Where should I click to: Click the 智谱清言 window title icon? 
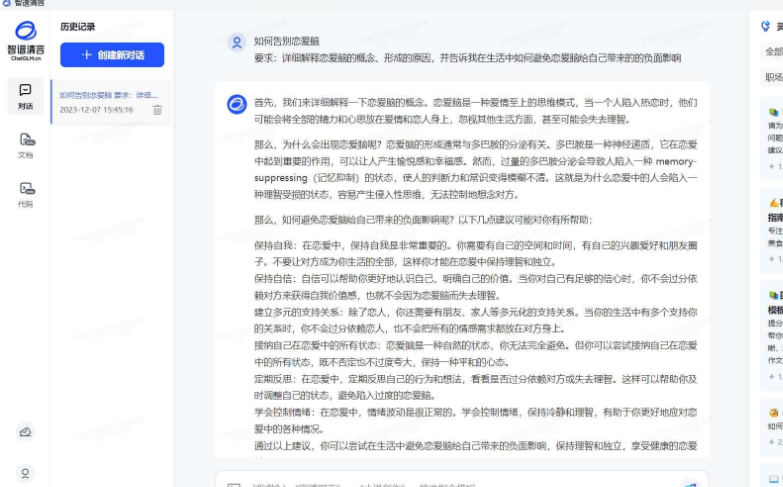[x=6, y=2]
